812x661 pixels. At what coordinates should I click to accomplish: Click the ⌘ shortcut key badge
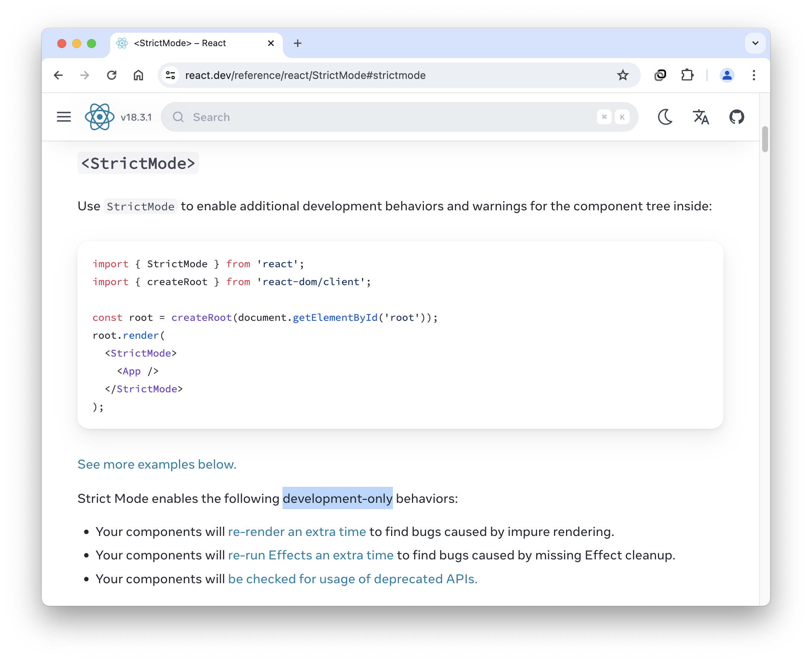tap(604, 117)
